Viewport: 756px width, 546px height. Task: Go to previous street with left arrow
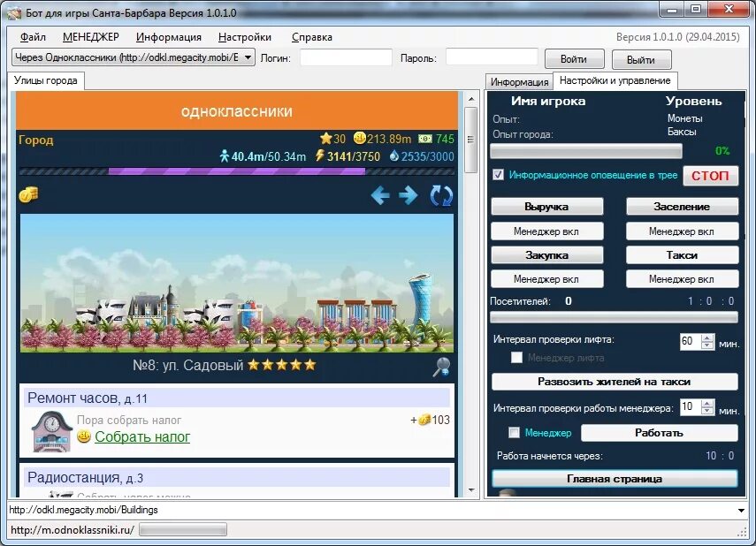380,195
